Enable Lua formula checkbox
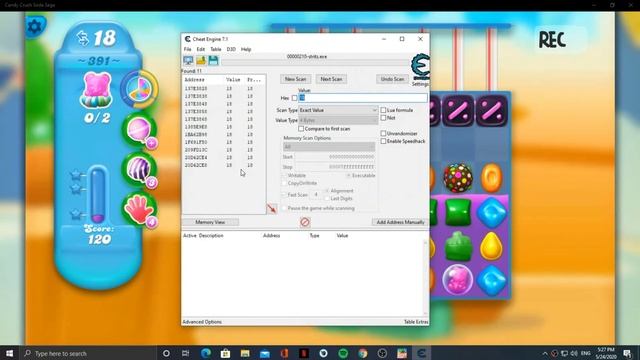 click(x=383, y=110)
